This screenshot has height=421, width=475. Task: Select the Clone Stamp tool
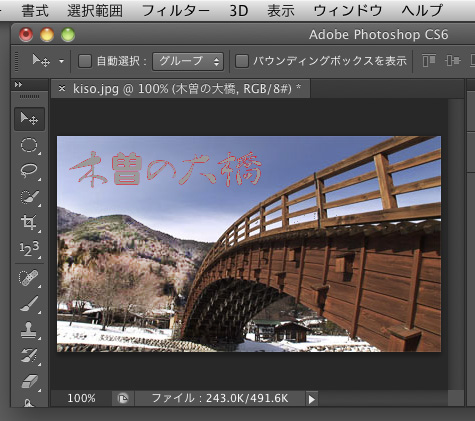pyautogui.click(x=29, y=330)
